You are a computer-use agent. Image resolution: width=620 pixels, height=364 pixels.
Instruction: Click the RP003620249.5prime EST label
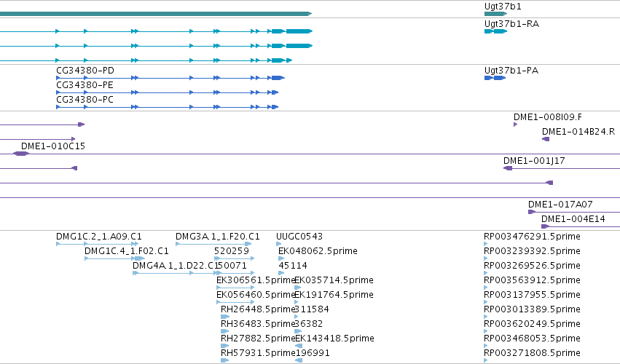(x=533, y=325)
